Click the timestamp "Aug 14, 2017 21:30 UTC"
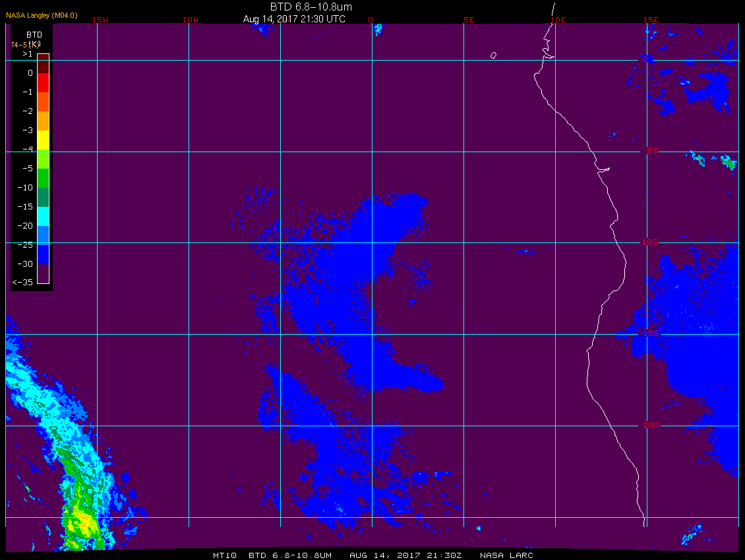This screenshot has height=560, width=745. click(294, 19)
